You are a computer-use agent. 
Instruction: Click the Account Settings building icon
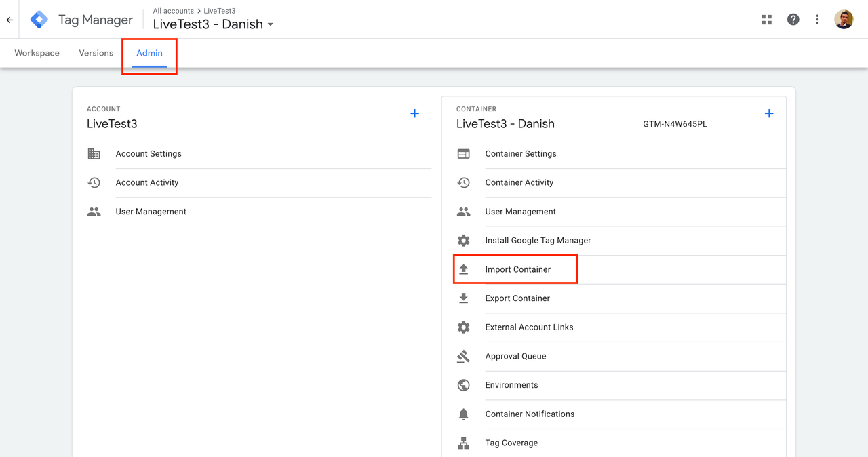[x=94, y=154]
